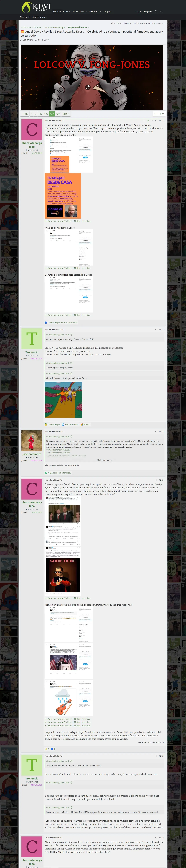The width and height of the screenshot is (186, 868).
Task: Click the Thursday at 8:18 PM timestamp
Action: click(53, 756)
